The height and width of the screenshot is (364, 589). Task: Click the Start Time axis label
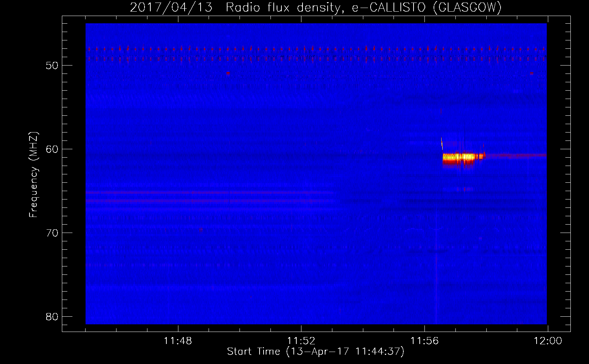(316, 352)
